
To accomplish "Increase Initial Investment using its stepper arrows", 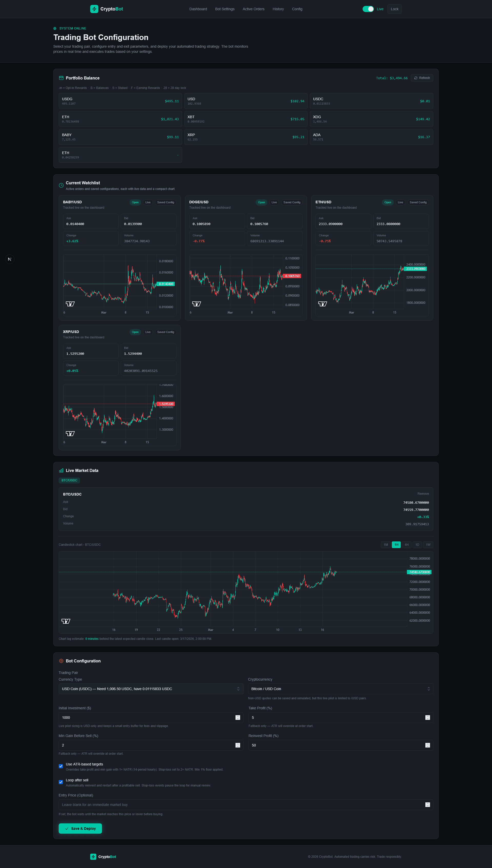I will coord(238,716).
